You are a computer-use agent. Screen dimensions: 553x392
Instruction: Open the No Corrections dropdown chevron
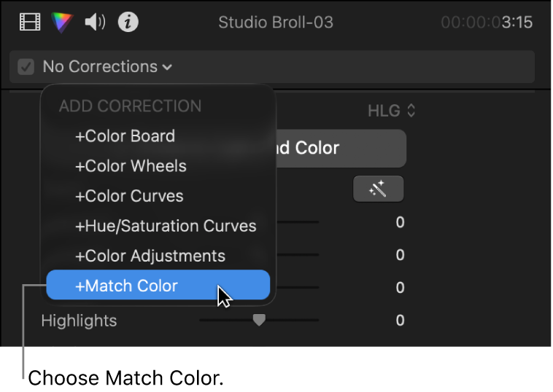[x=167, y=67]
